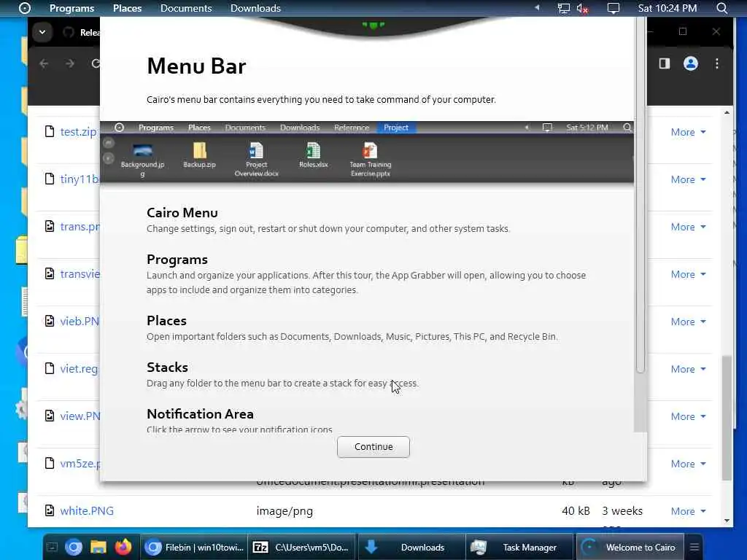The height and width of the screenshot is (560, 747).
Task: Expand More dropdown for vieb.PN row
Action: [688, 322]
